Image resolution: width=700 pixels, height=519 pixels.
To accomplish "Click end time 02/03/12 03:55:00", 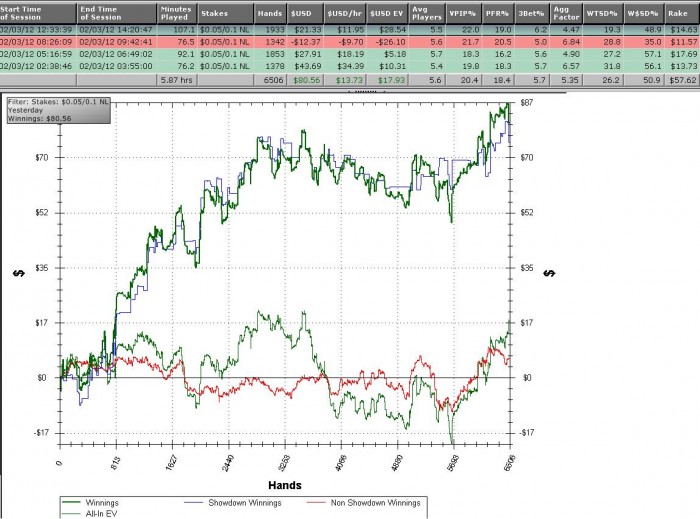I will tap(116, 66).
